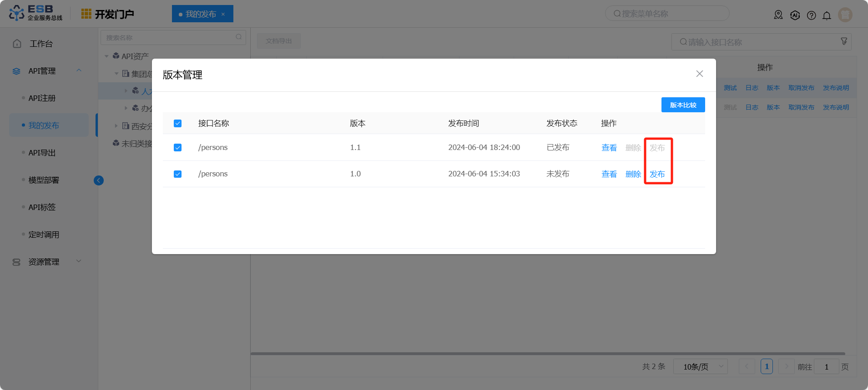Click the 版本比较 button
The image size is (868, 390).
[x=683, y=105]
